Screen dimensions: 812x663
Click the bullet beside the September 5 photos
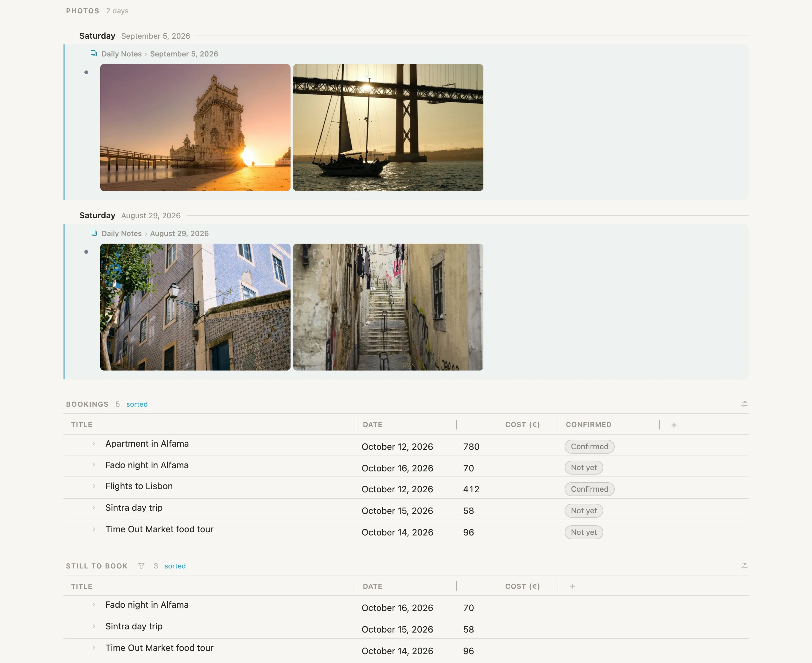86,72
